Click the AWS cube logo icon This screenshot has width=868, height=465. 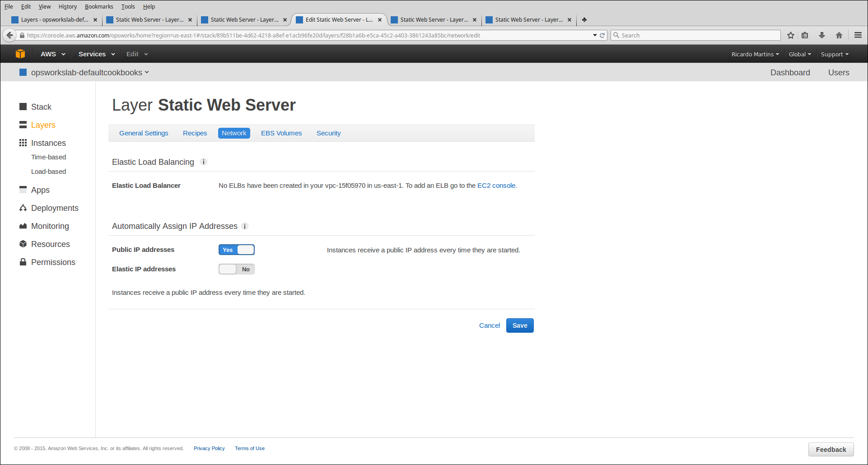point(20,54)
